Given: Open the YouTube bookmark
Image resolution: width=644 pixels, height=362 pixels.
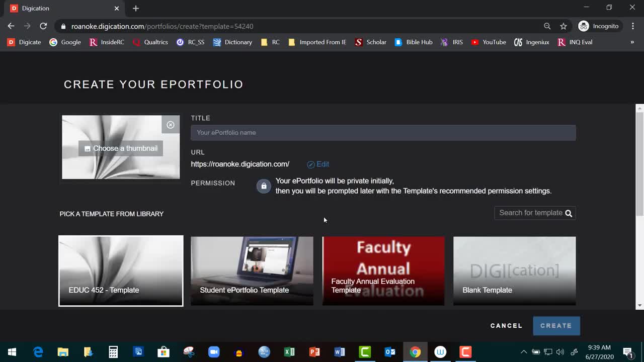Looking at the screenshot, I should pos(489,42).
